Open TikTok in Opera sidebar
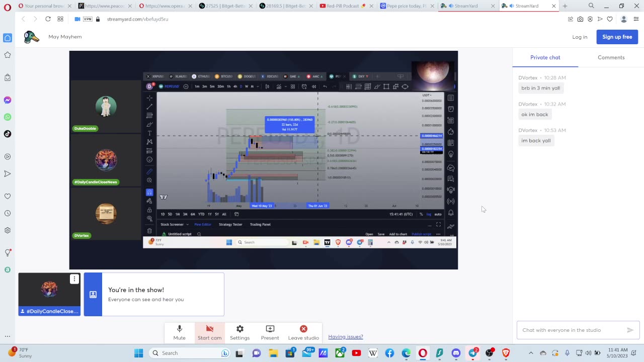Viewport: 644px width, 362px height. [8, 134]
